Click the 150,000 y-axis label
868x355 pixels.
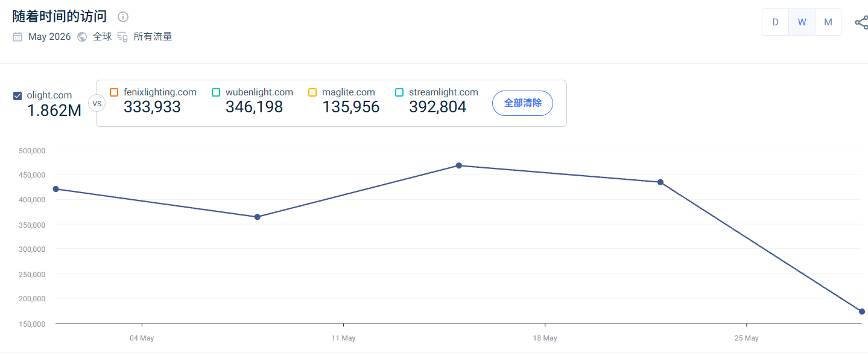point(33,324)
